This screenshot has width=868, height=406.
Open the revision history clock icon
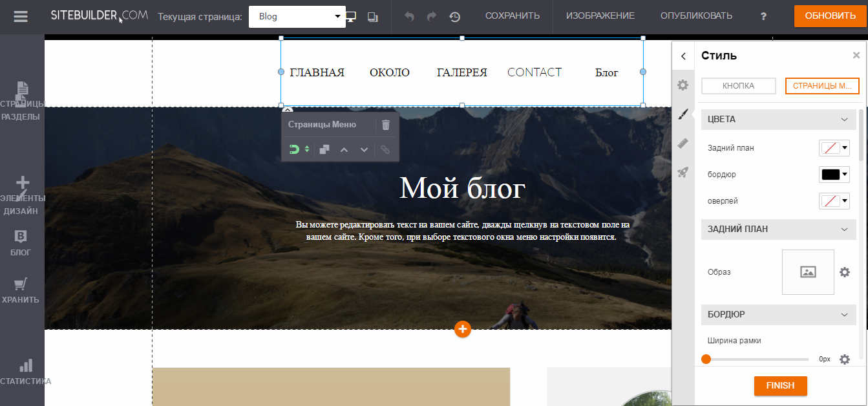click(x=455, y=17)
